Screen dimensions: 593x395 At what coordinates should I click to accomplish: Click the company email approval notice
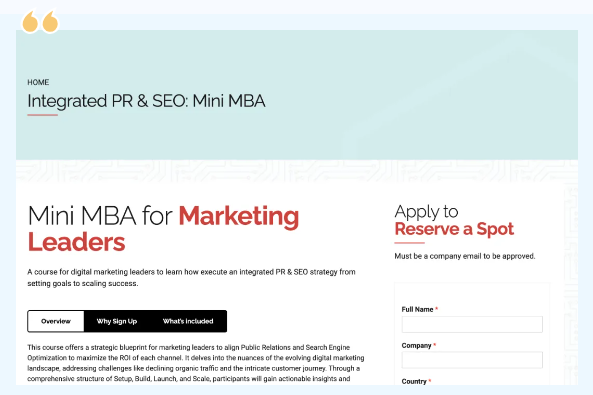point(465,256)
